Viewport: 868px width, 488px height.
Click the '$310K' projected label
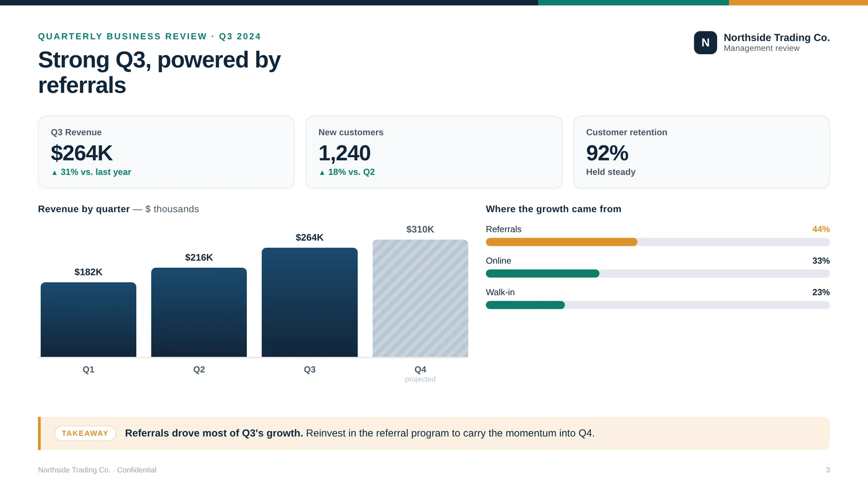pos(420,229)
